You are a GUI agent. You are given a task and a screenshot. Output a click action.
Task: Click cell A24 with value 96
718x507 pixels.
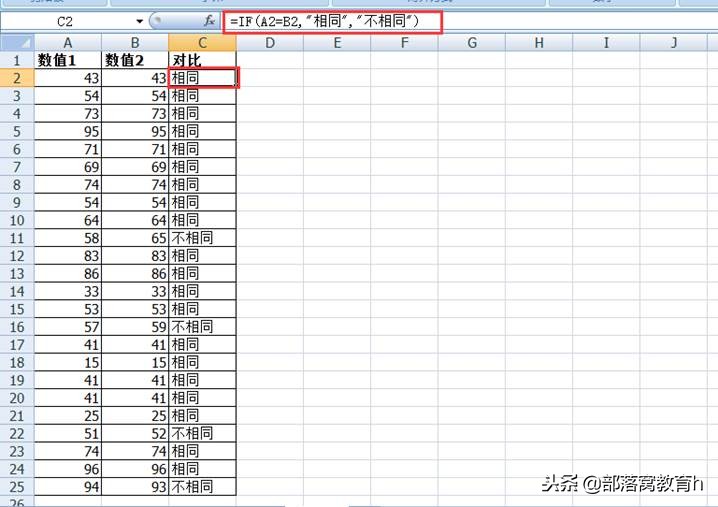[x=68, y=469]
